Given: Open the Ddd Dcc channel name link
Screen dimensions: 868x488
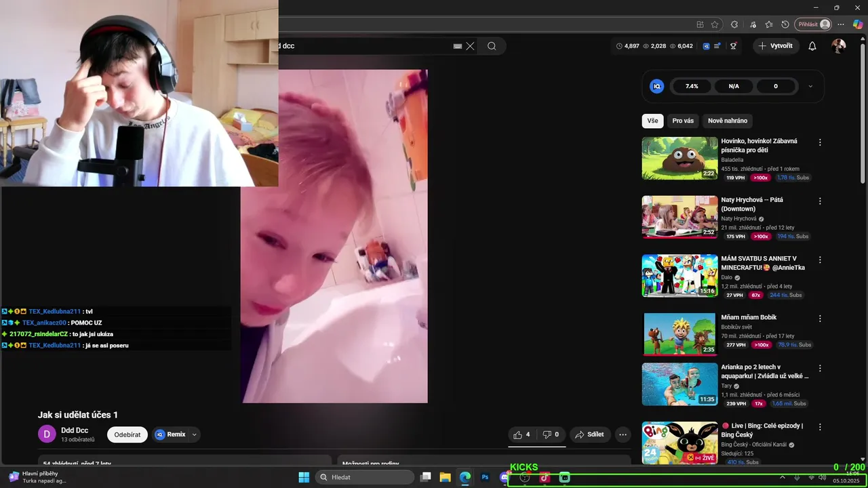Looking at the screenshot, I should (x=75, y=430).
